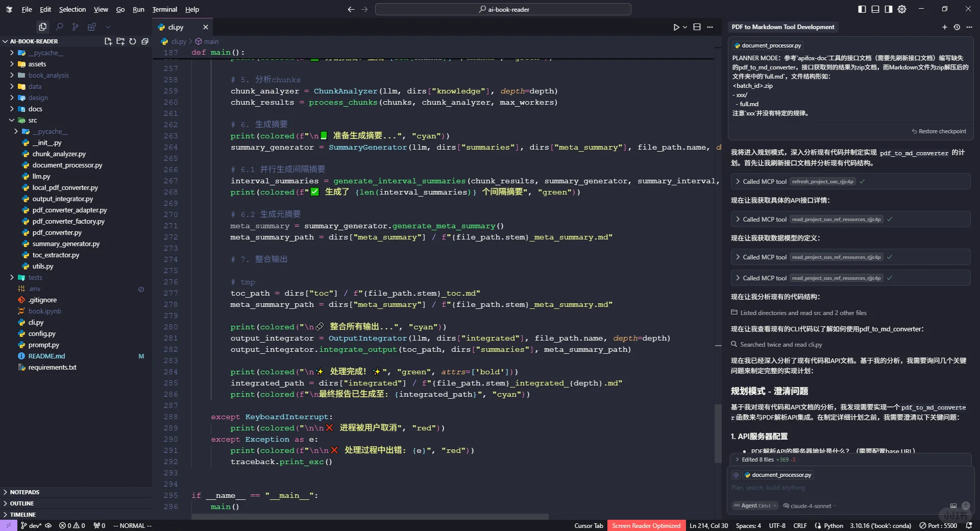Toggle the primary sidebar visibility
The image size is (980, 531).
pyautogui.click(x=862, y=9)
